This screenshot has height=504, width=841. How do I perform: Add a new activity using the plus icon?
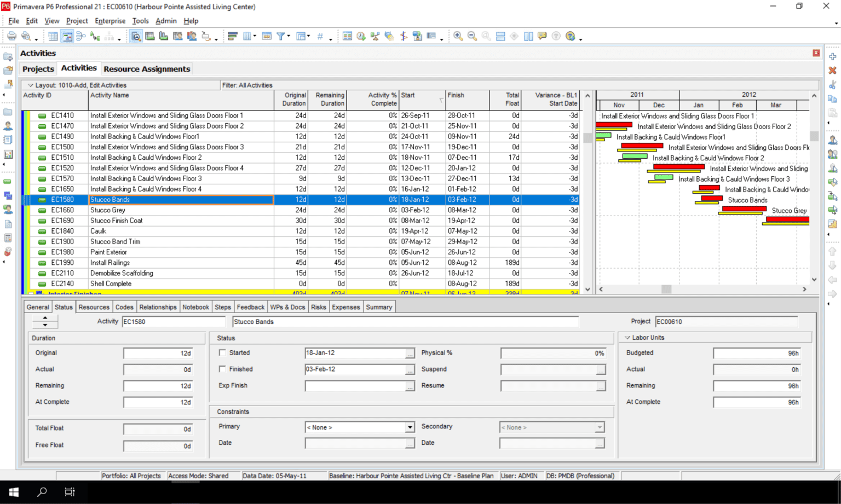coord(833,57)
